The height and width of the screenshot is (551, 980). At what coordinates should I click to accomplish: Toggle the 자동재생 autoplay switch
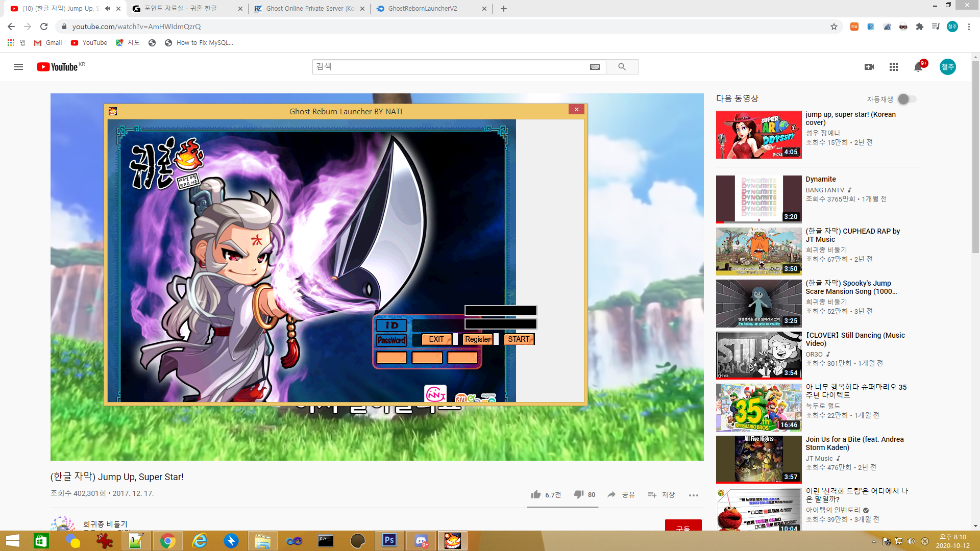pos(907,99)
